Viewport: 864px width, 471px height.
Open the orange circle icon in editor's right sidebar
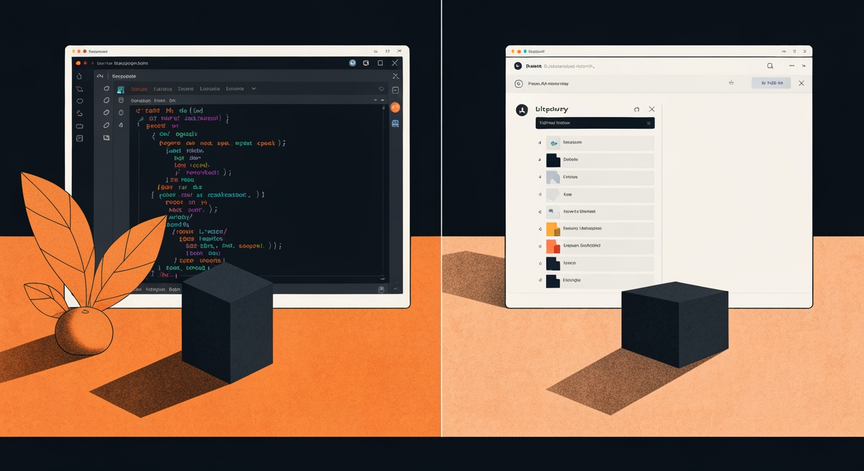[395, 107]
